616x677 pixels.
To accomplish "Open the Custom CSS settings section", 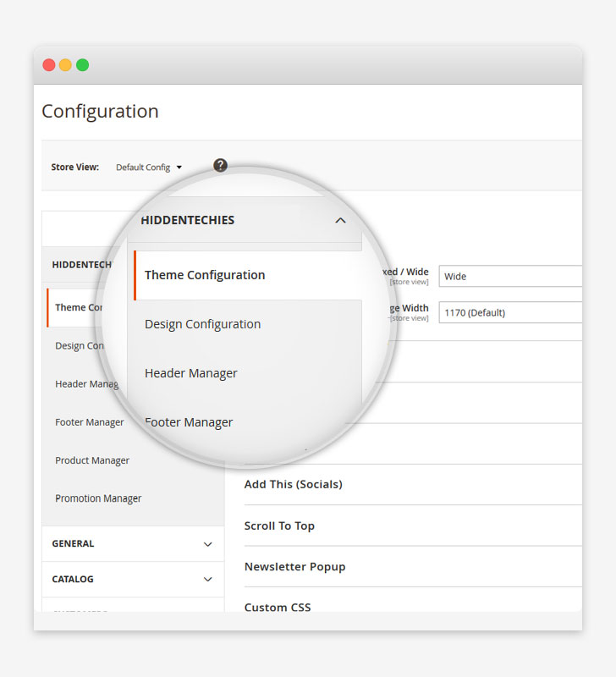I will pyautogui.click(x=277, y=607).
